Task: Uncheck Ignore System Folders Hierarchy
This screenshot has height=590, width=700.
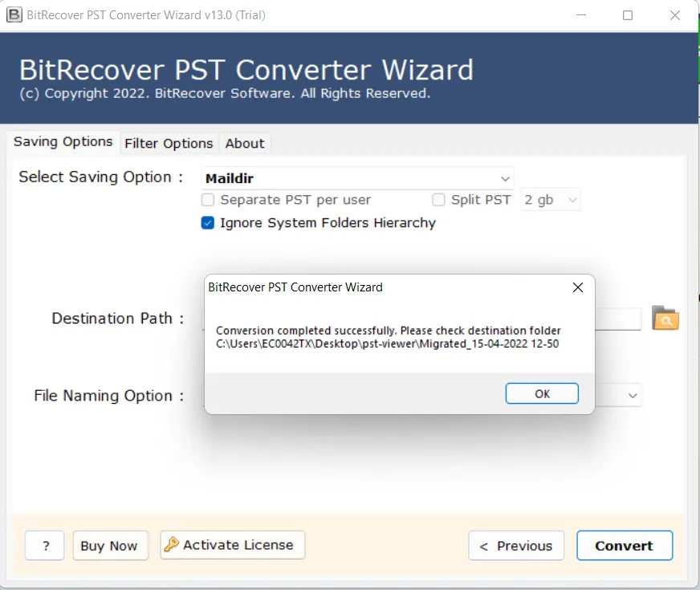Action: [x=208, y=222]
